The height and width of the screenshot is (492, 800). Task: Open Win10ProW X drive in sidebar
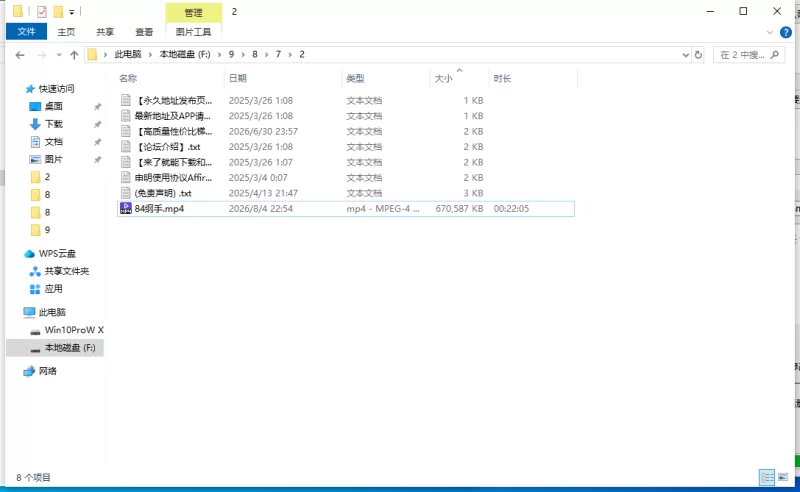coord(73,330)
